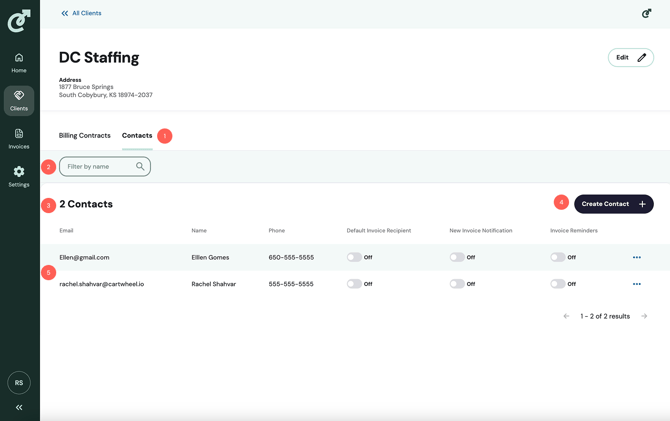
Task: Go to previous results page arrow
Action: (x=566, y=316)
